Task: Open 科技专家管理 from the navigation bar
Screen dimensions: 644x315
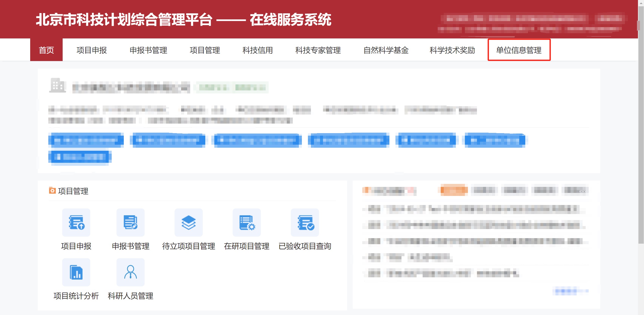Action: [318, 50]
